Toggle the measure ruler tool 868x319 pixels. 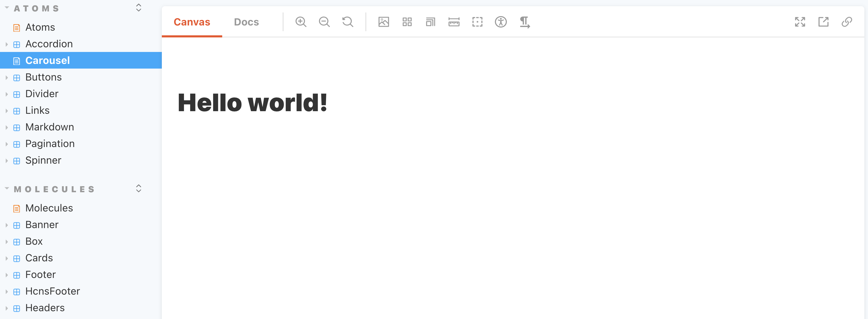[454, 22]
